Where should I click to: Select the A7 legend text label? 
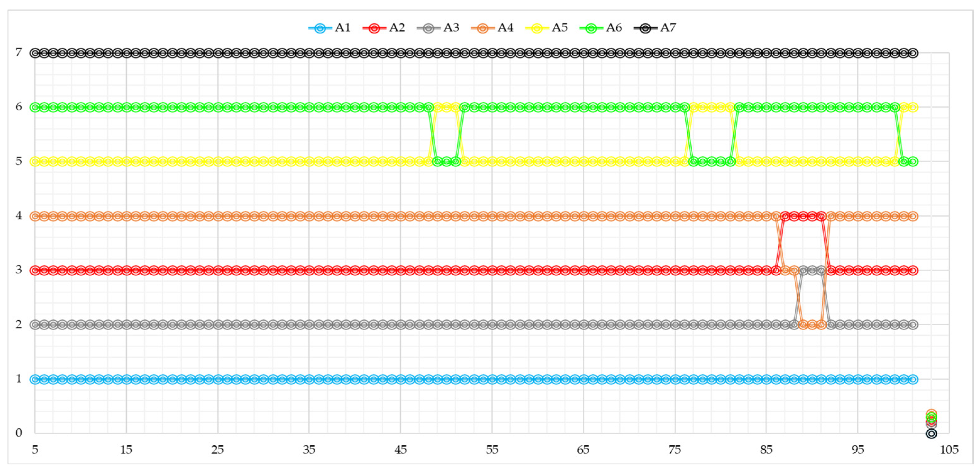(668, 28)
